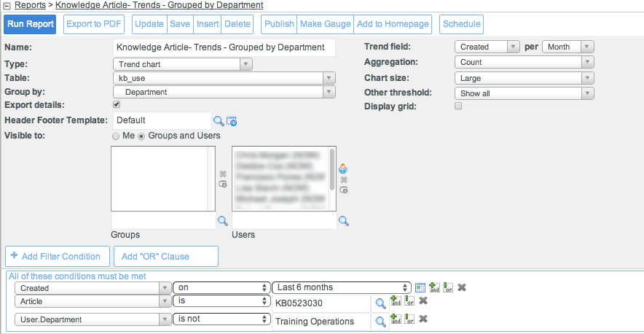644x334 pixels.
Task: Open the Chart size Large dropdown
Action: coord(525,78)
